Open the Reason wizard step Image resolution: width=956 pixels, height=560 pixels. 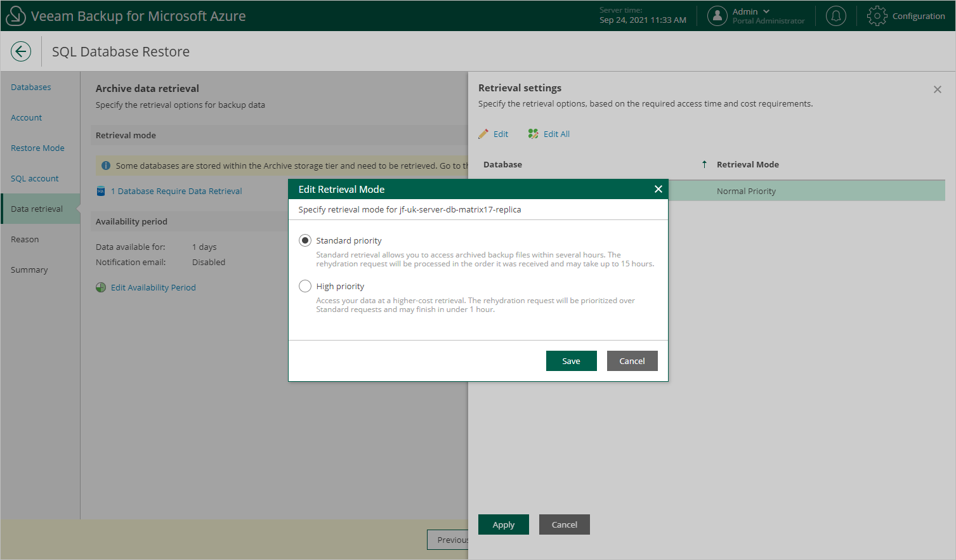(x=25, y=239)
